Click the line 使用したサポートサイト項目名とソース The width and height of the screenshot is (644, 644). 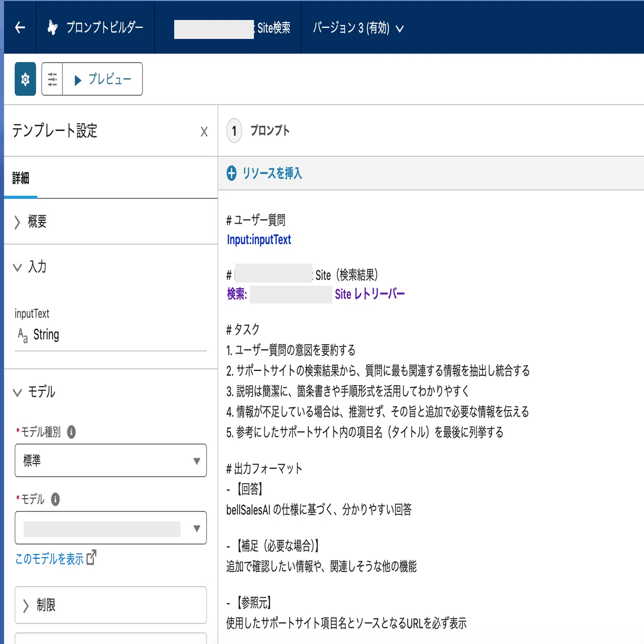click(x=347, y=623)
